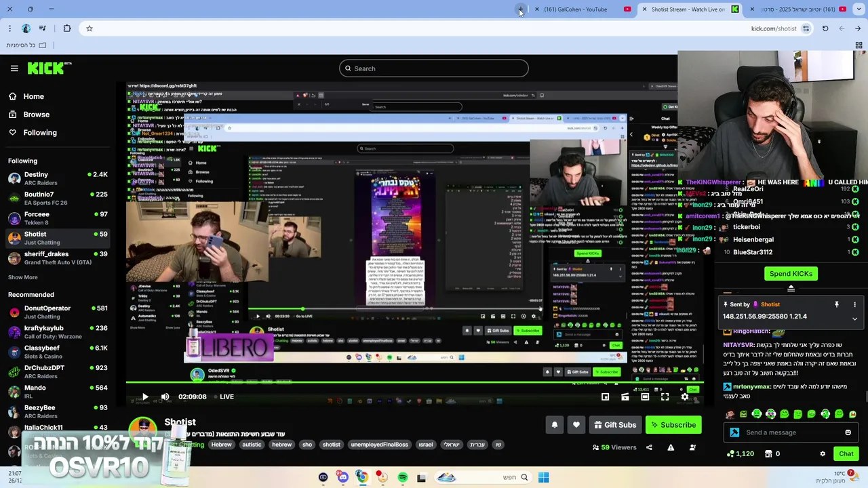The height and width of the screenshot is (488, 868).
Task: Open browser media control icon
Action: click(42, 28)
